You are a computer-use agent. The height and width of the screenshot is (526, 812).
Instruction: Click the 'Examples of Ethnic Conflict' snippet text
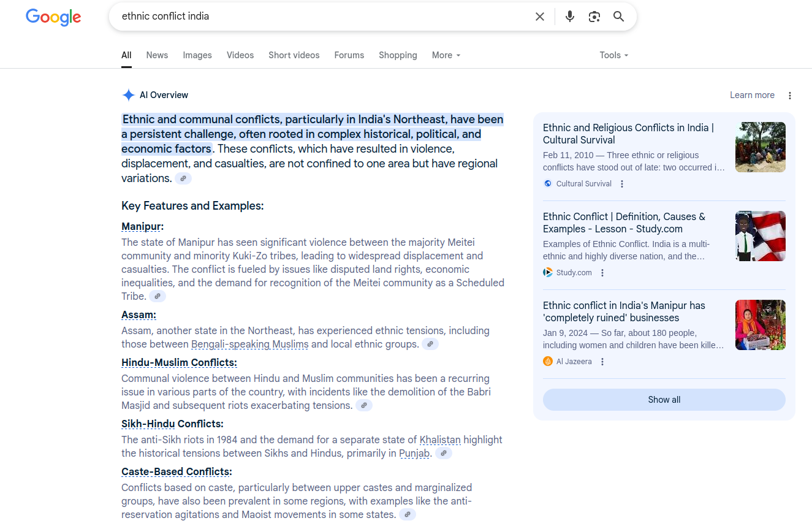click(x=626, y=250)
